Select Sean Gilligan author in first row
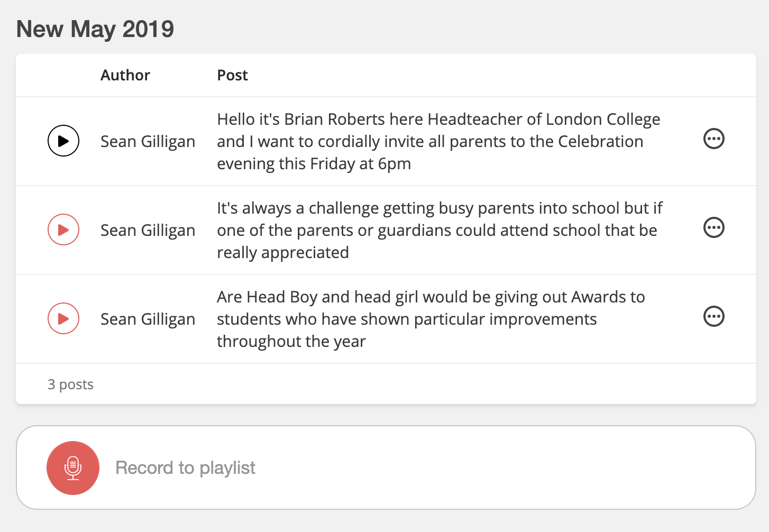The width and height of the screenshot is (769, 532). 148,141
